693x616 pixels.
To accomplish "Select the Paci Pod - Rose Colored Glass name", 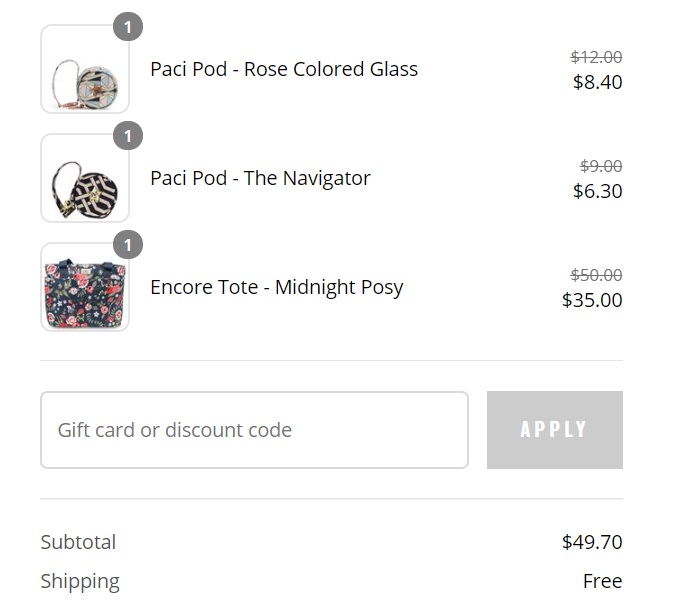I will [284, 69].
